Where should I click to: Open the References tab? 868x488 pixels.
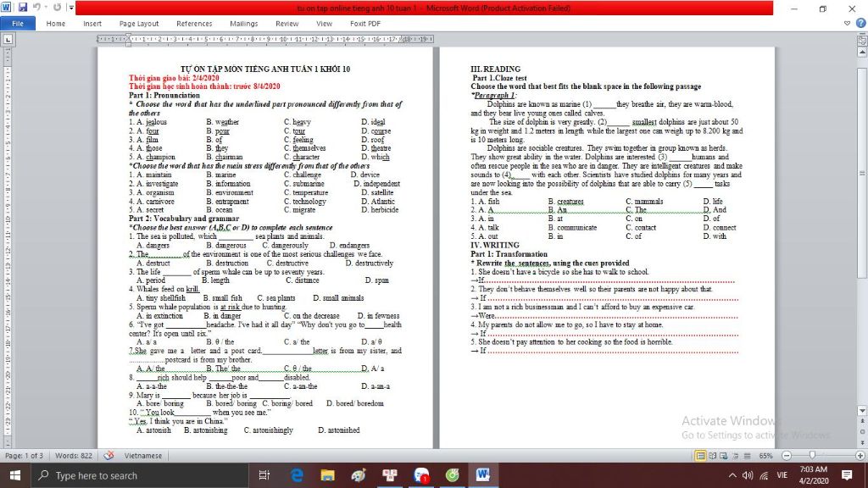pyautogui.click(x=194, y=24)
